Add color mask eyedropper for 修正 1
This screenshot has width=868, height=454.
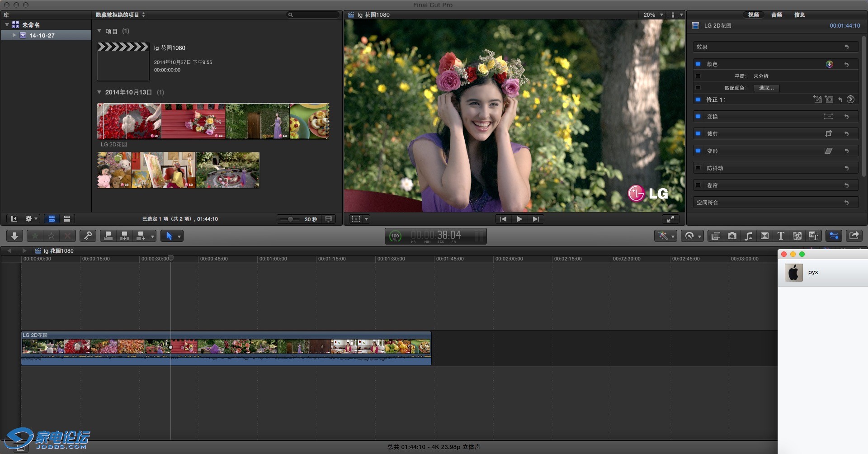(817, 99)
